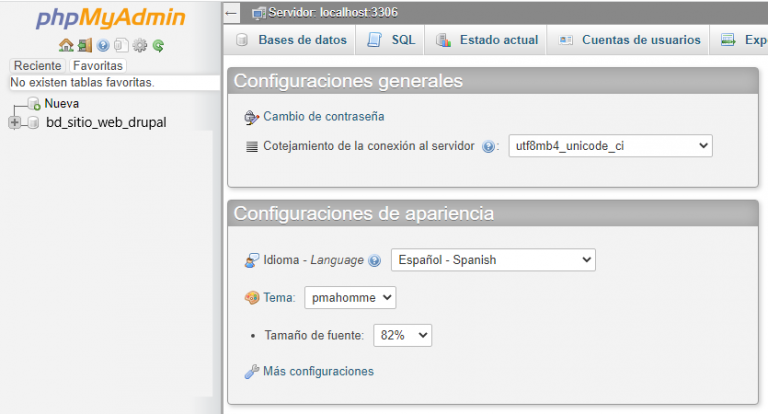Open the Español - Spanish language dropdown
The image size is (768, 414).
coord(493,260)
